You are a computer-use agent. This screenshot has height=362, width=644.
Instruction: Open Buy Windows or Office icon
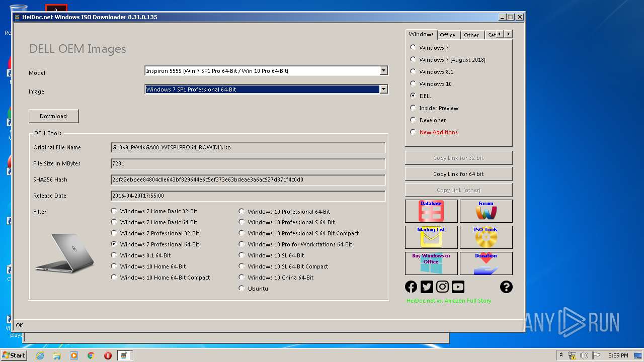[x=431, y=263]
